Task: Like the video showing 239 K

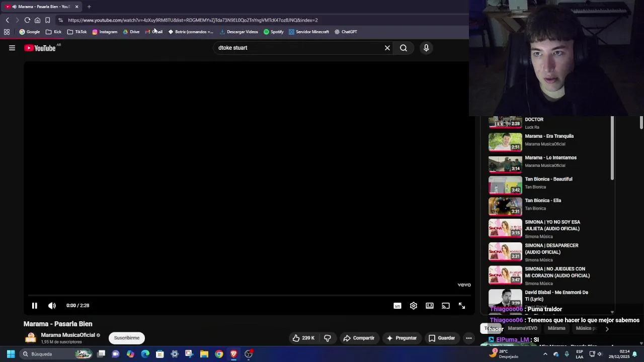Action: [x=303, y=338]
